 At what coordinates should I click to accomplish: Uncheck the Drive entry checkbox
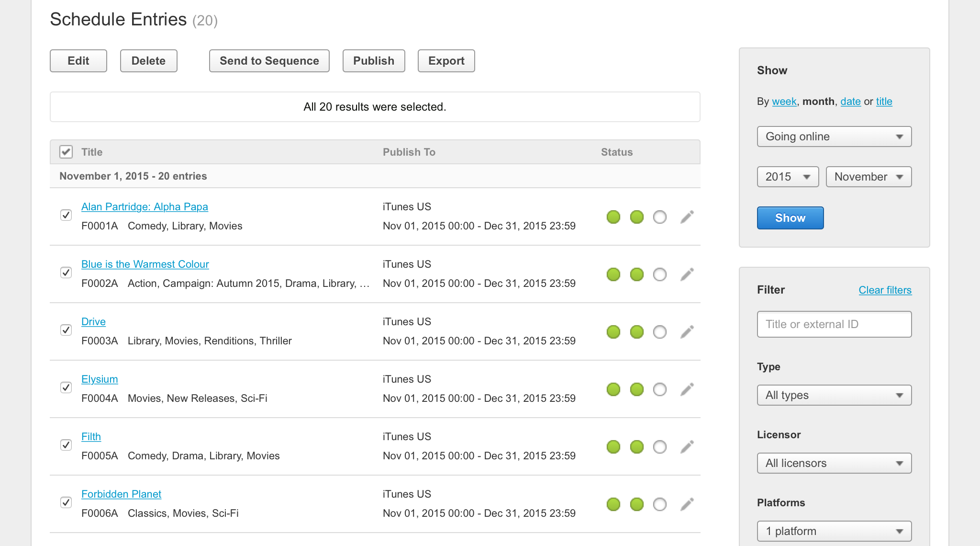pyautogui.click(x=66, y=330)
